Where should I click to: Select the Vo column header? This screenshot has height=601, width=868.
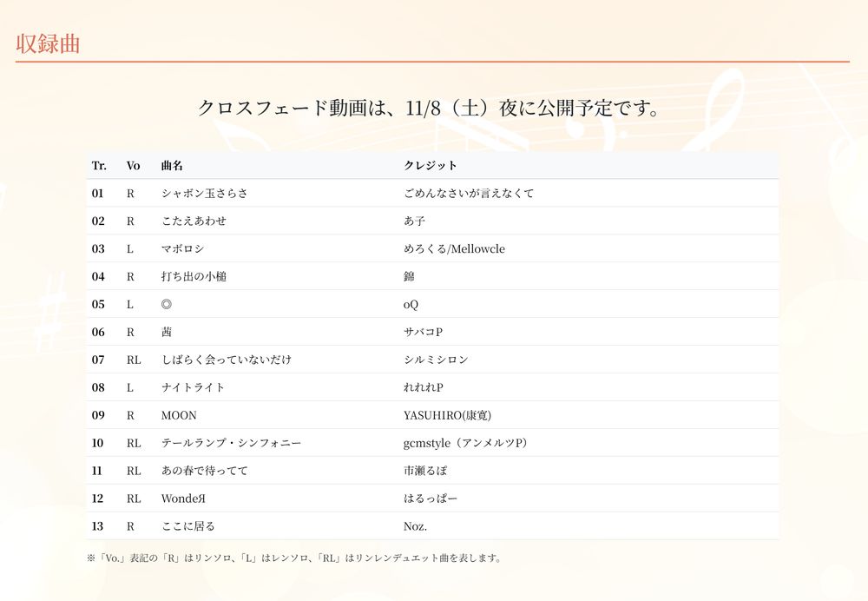pos(133,166)
